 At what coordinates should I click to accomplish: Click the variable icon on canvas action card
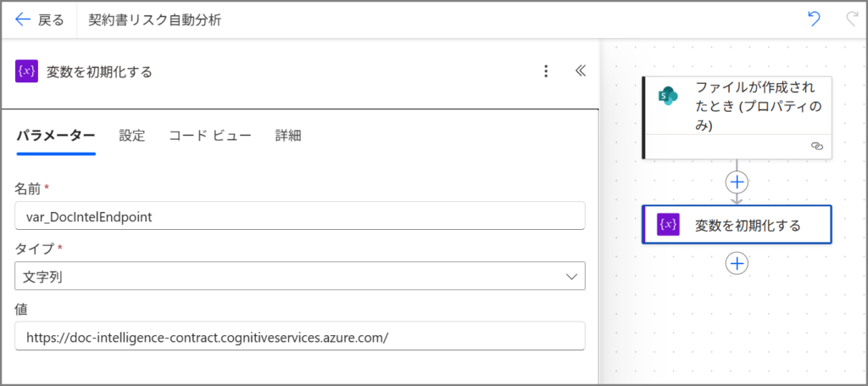(x=669, y=225)
